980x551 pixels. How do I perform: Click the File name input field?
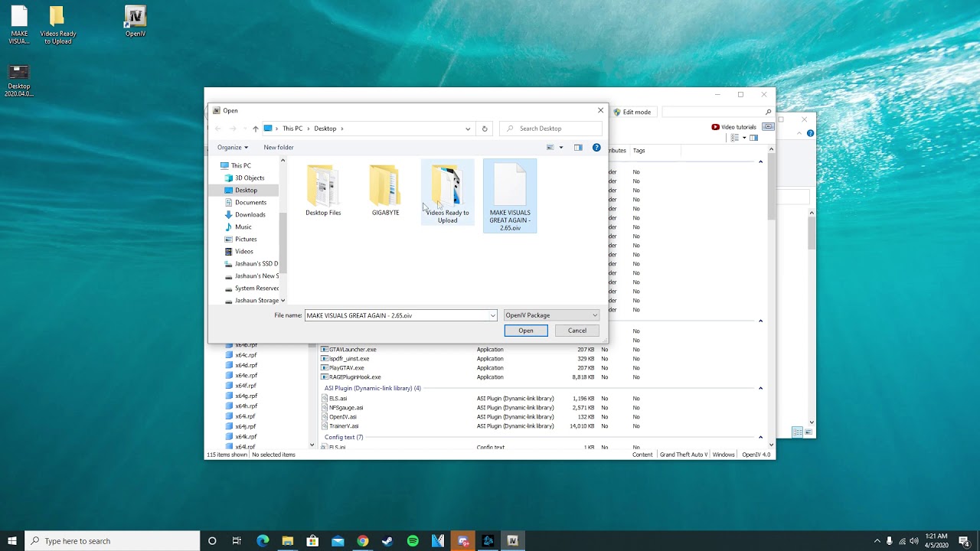(397, 315)
